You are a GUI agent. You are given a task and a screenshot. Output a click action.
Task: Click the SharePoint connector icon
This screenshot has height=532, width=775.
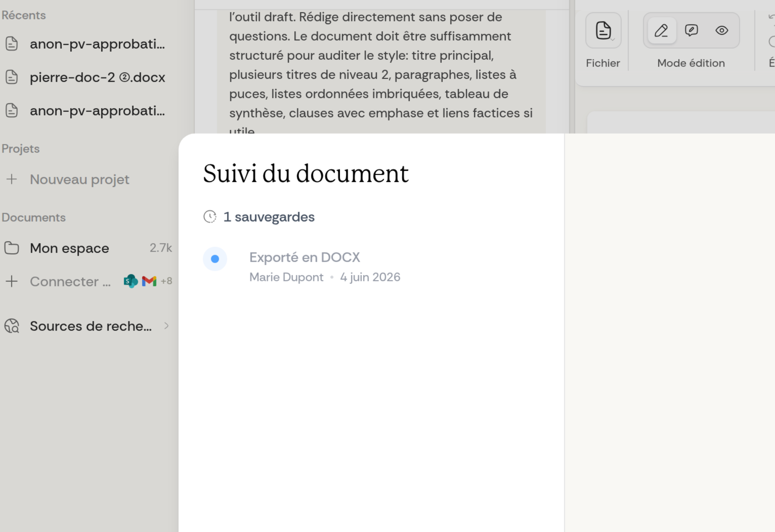tap(131, 281)
